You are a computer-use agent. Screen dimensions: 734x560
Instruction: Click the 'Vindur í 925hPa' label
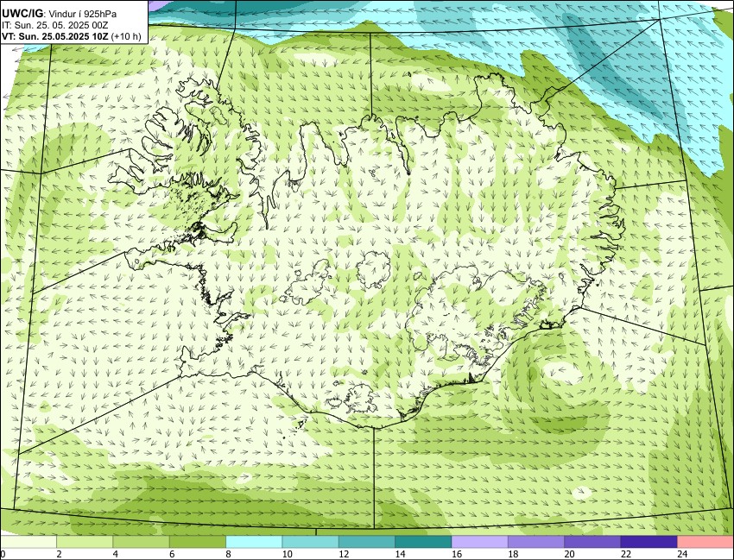click(x=82, y=14)
